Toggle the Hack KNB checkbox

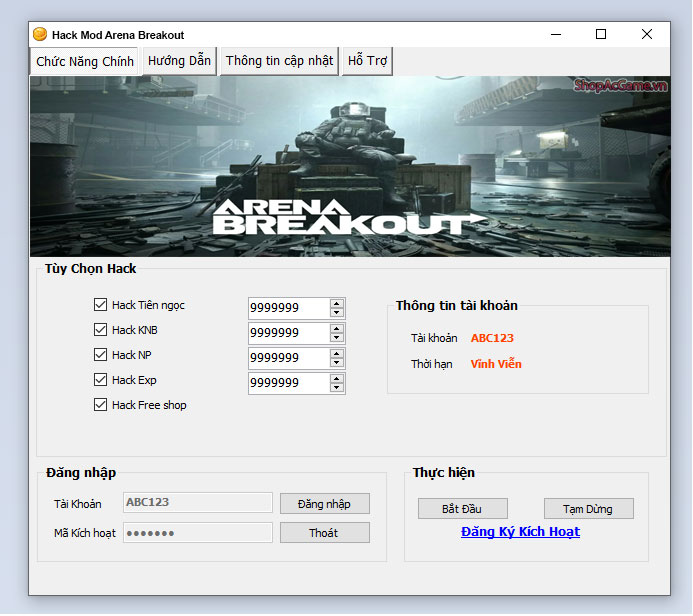(x=100, y=330)
